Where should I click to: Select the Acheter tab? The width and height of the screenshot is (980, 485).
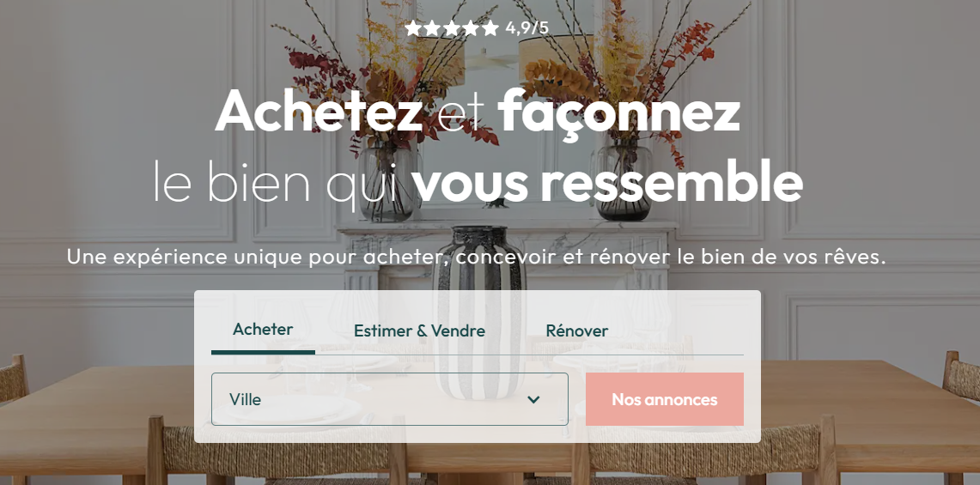click(x=263, y=330)
